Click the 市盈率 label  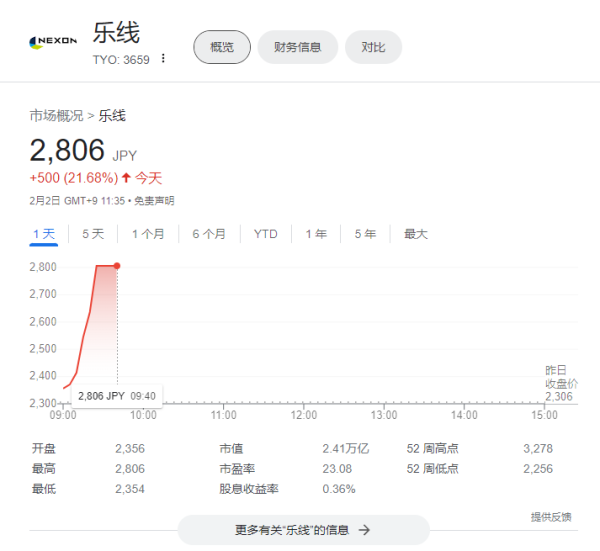pos(237,469)
